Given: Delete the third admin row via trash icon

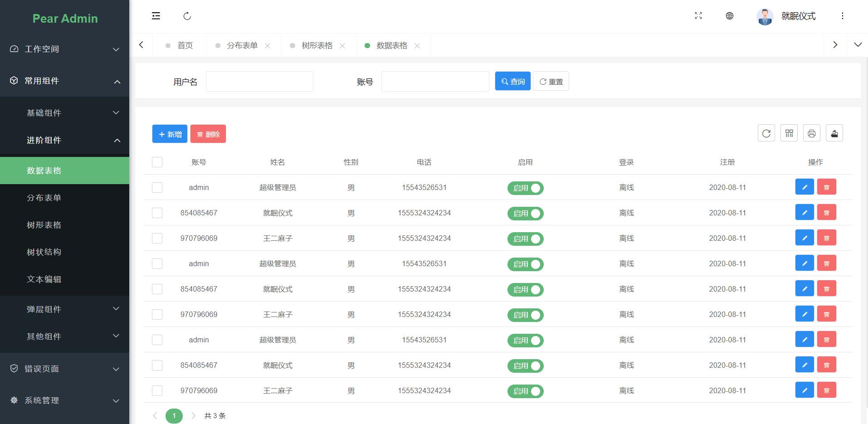Looking at the screenshot, I should (x=827, y=339).
